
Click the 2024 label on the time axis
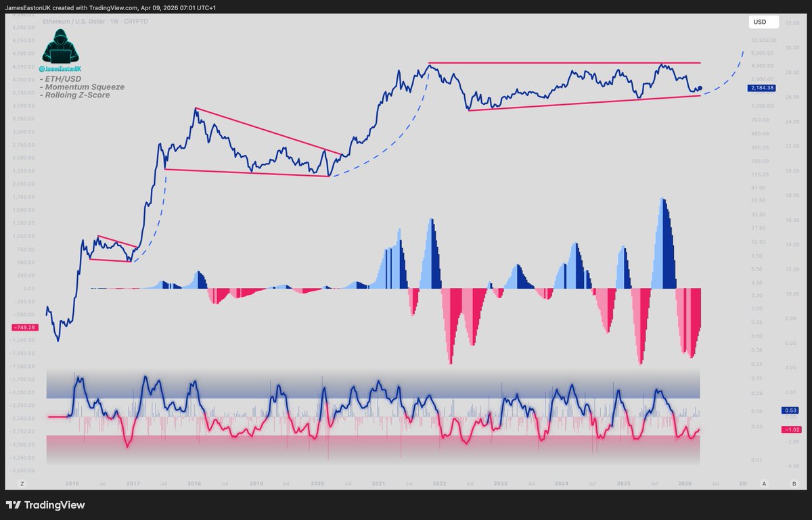point(562,483)
